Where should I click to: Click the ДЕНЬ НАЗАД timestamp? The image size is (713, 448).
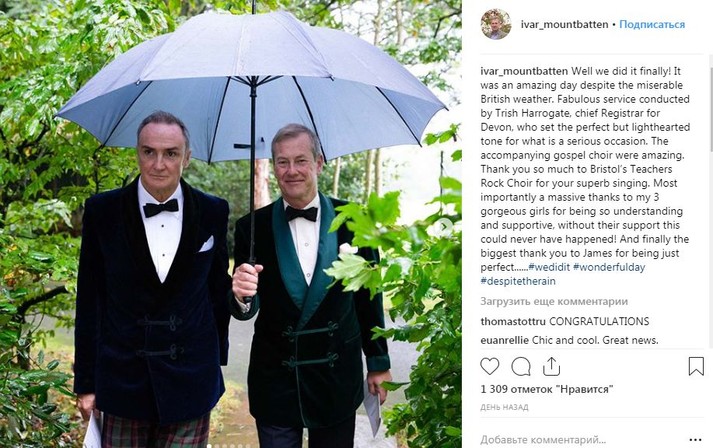coord(504,408)
